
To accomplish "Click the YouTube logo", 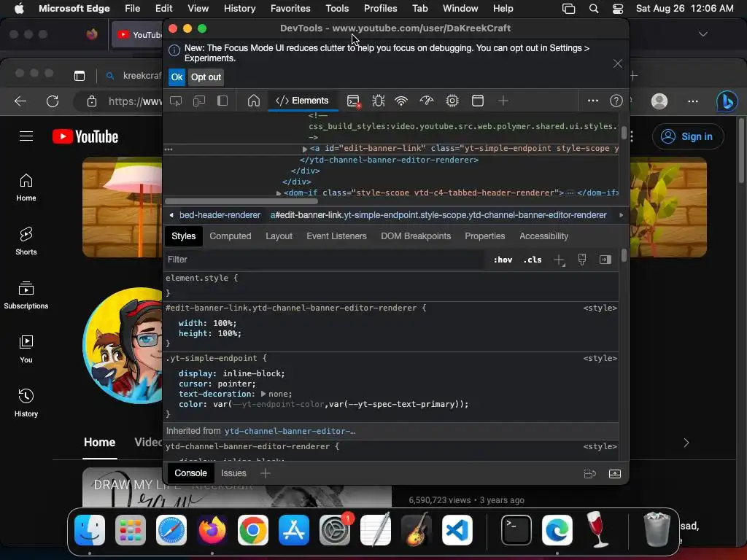I will tap(85, 136).
